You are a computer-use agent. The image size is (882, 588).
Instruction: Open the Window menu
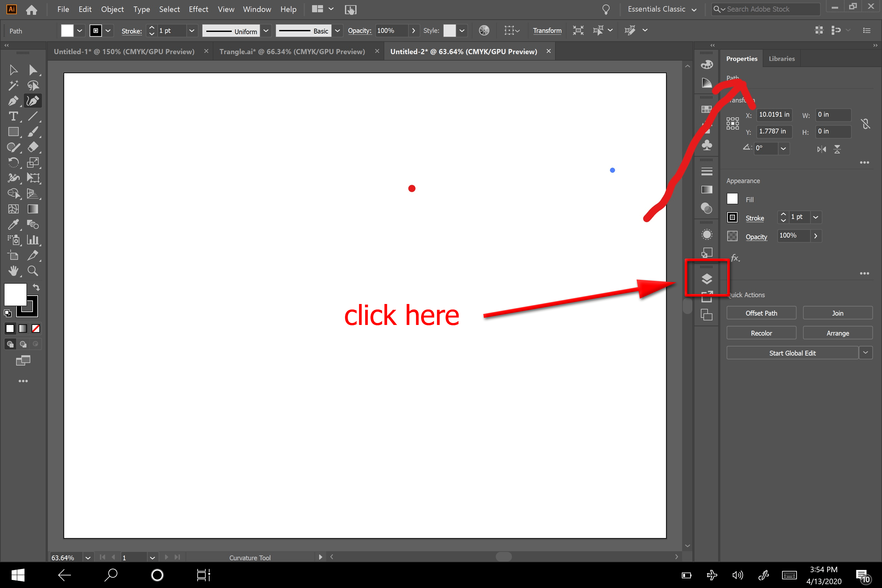257,9
